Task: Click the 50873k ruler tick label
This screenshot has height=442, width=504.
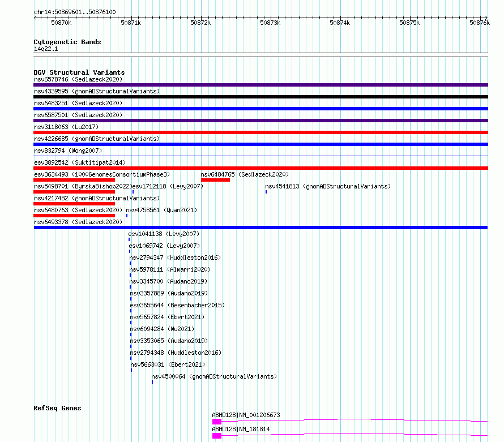Action: click(270, 23)
